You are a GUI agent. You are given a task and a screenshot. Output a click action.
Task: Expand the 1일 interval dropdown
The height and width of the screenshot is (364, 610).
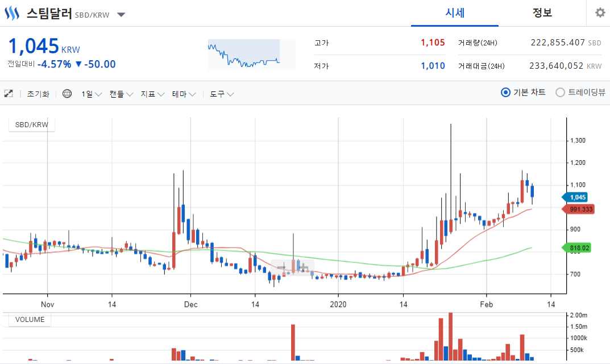(x=92, y=94)
